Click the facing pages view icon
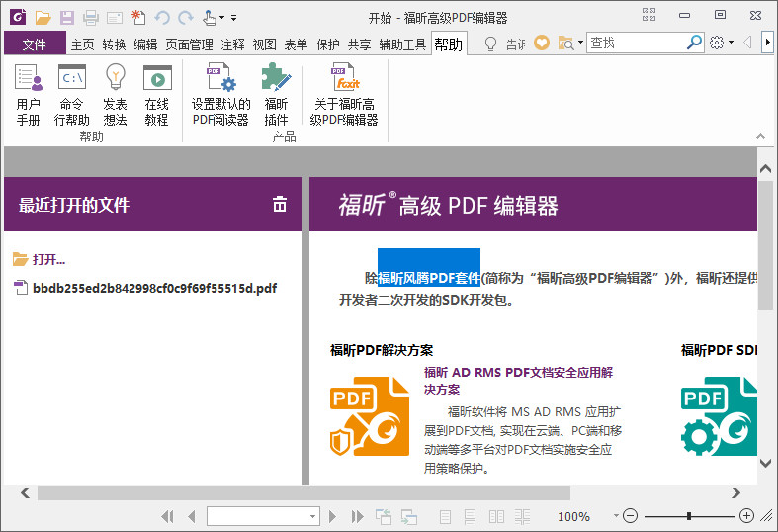This screenshot has width=778, height=532. [x=496, y=516]
